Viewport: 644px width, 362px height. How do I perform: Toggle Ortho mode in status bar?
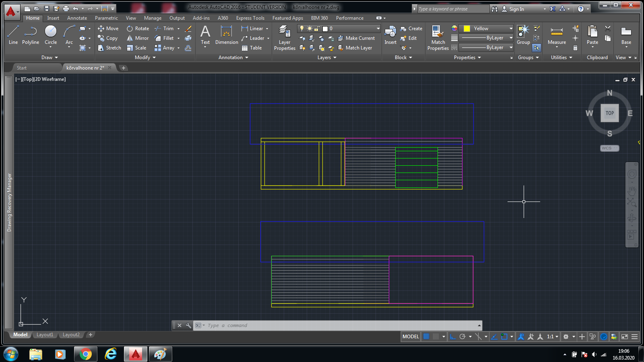point(453,337)
